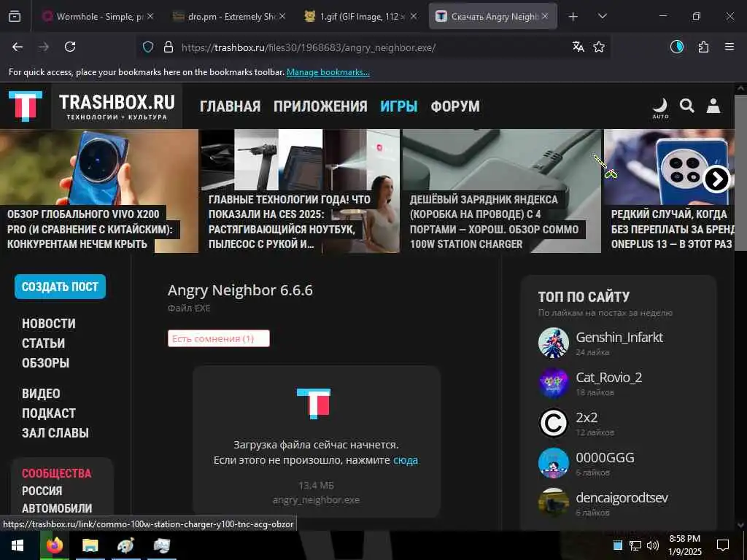Open the ФОРУМ menu item
The image size is (747, 560).
pos(455,106)
